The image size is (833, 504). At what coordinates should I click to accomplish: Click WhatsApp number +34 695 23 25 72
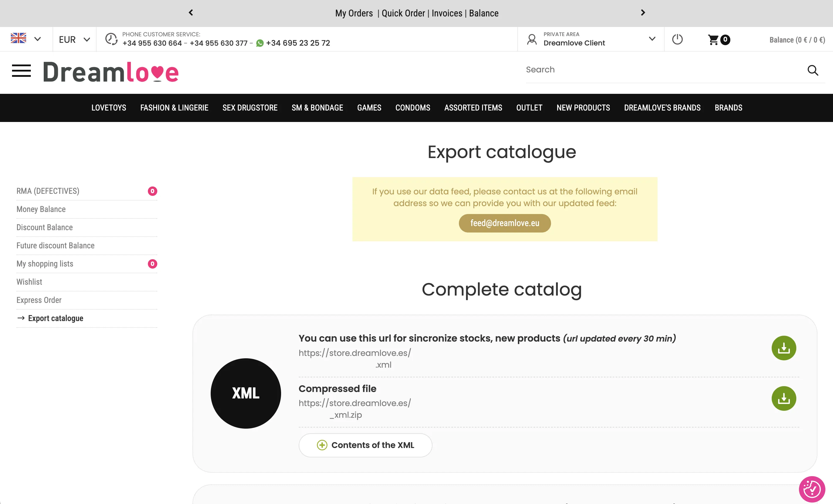point(298,43)
